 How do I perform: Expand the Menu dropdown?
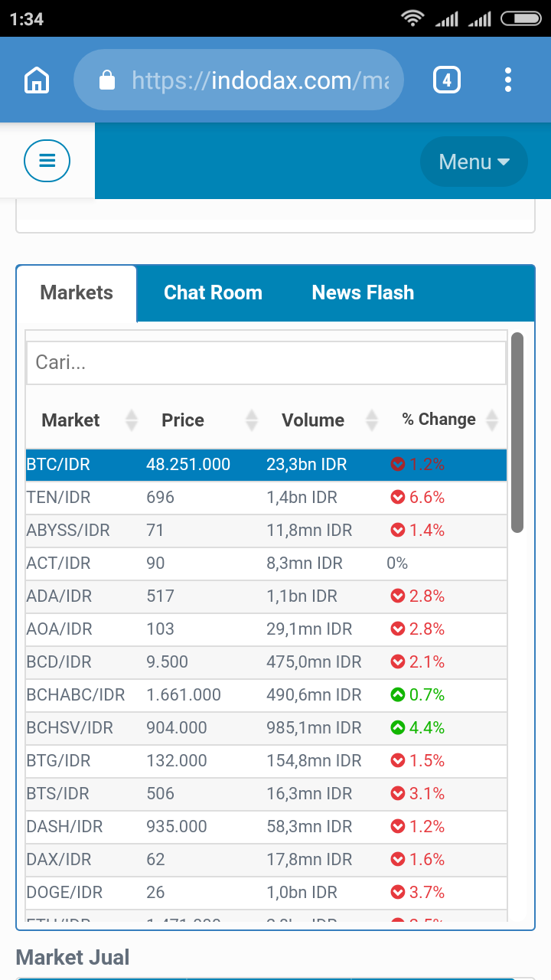(x=474, y=162)
